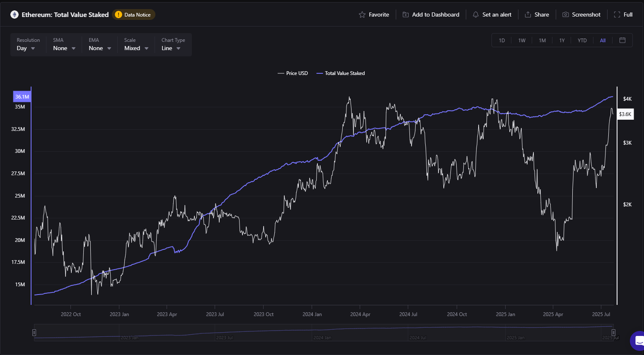Click the 36.1M staked value label
The width and height of the screenshot is (644, 355).
22,97
